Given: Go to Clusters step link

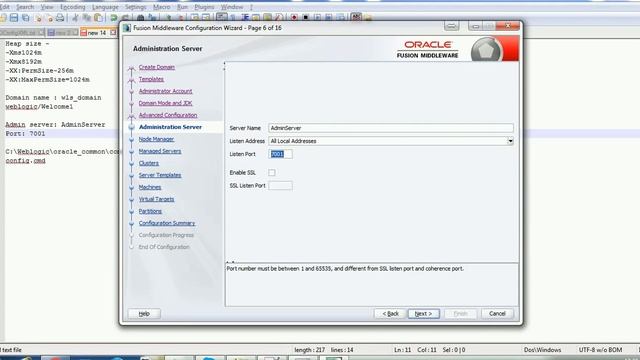Looking at the screenshot, I should click(149, 163).
